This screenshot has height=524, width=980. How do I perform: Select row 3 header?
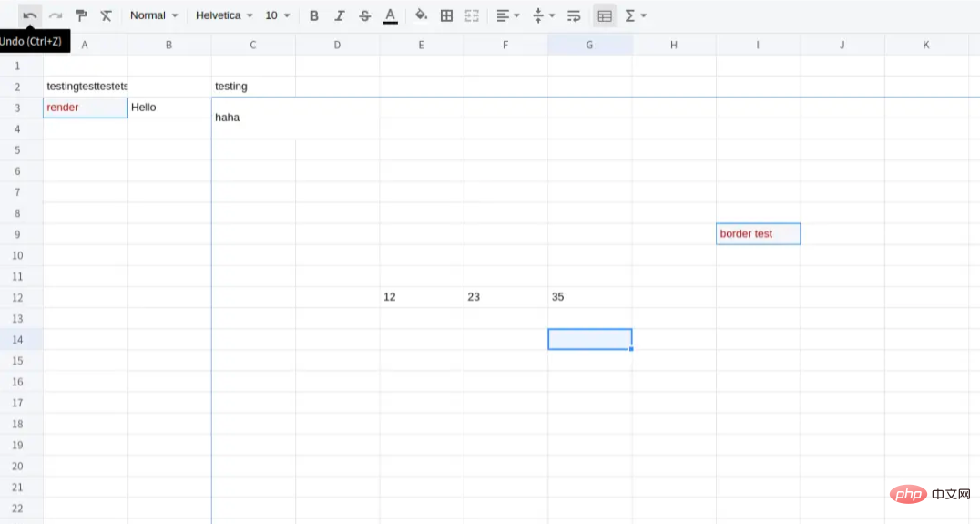click(17, 108)
